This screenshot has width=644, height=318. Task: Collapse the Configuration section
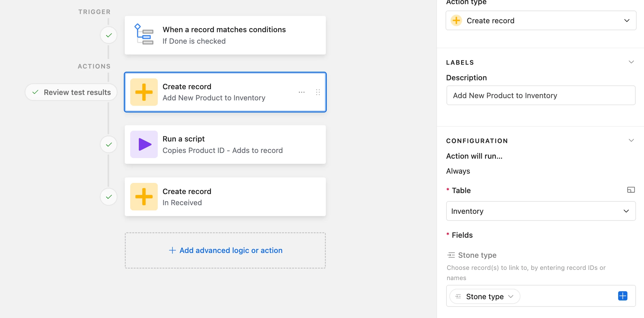tap(631, 141)
